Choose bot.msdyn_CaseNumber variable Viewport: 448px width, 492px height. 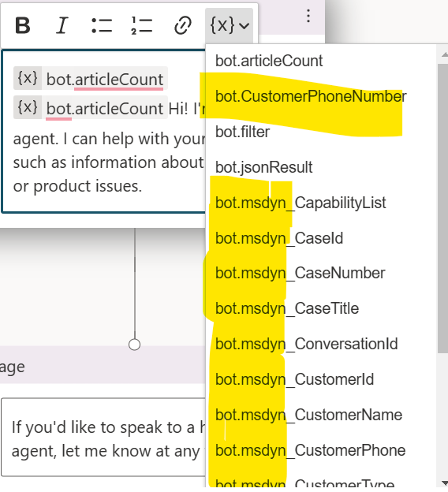click(x=300, y=273)
